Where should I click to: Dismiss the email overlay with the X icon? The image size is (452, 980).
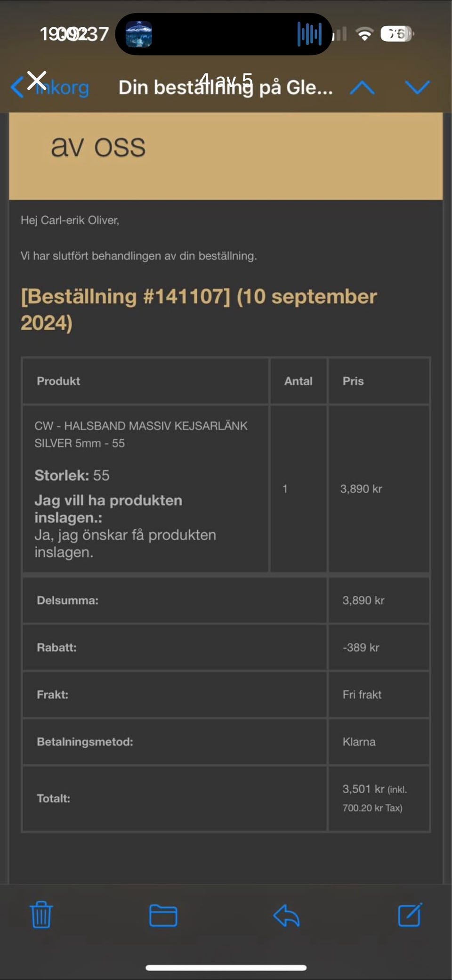(x=36, y=80)
